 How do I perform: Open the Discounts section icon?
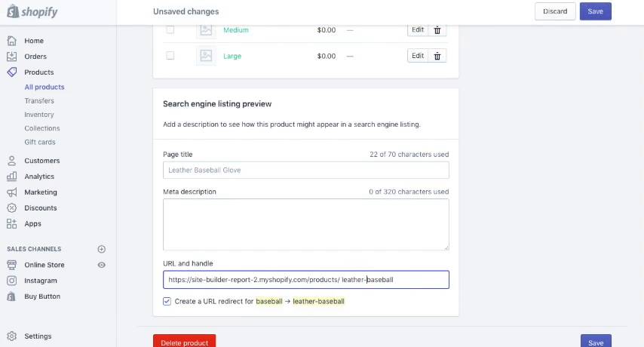pyautogui.click(x=11, y=208)
